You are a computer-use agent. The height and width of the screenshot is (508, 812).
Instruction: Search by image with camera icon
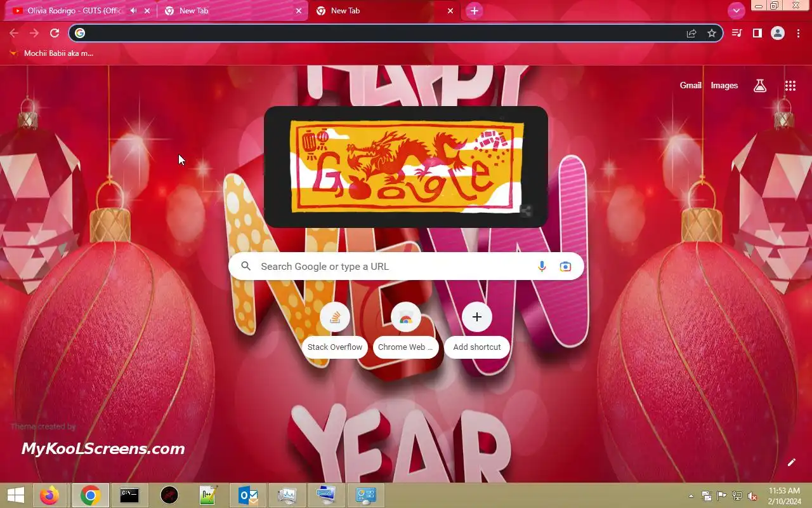(565, 266)
